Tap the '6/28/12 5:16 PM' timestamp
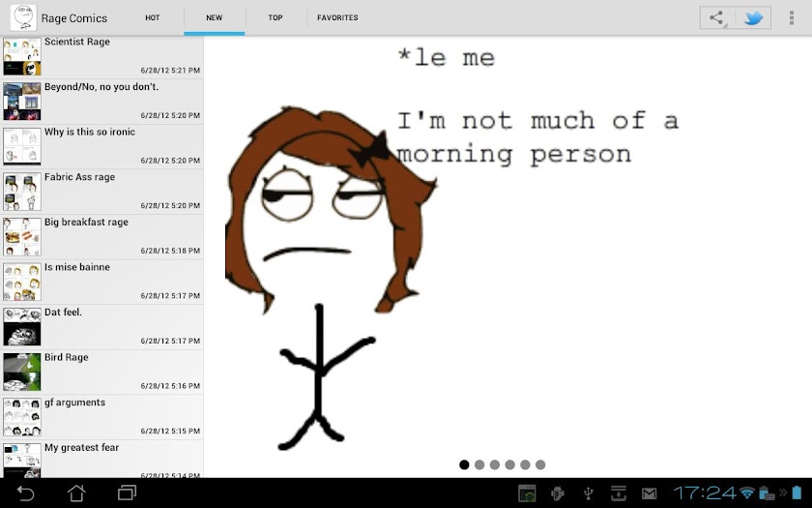This screenshot has width=812, height=508. coord(170,386)
